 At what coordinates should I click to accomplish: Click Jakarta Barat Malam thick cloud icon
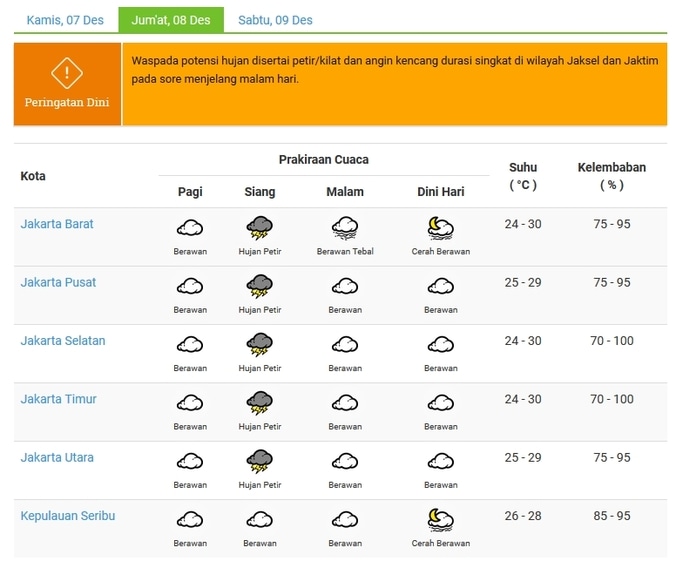tap(345, 228)
